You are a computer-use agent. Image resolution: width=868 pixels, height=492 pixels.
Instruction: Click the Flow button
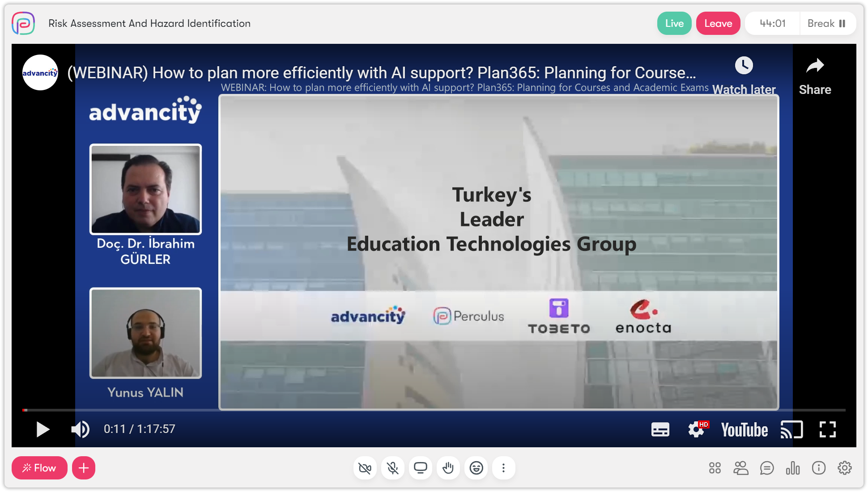(39, 468)
